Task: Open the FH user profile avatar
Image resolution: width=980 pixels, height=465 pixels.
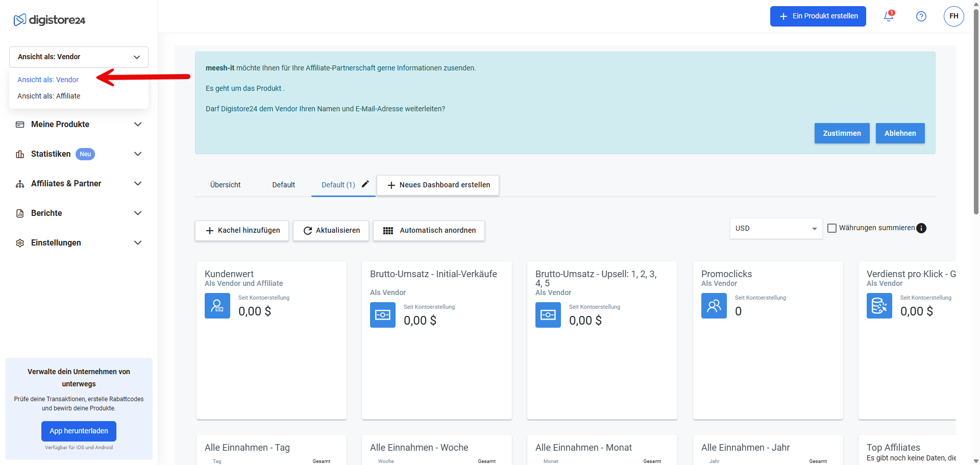Action: (x=954, y=16)
